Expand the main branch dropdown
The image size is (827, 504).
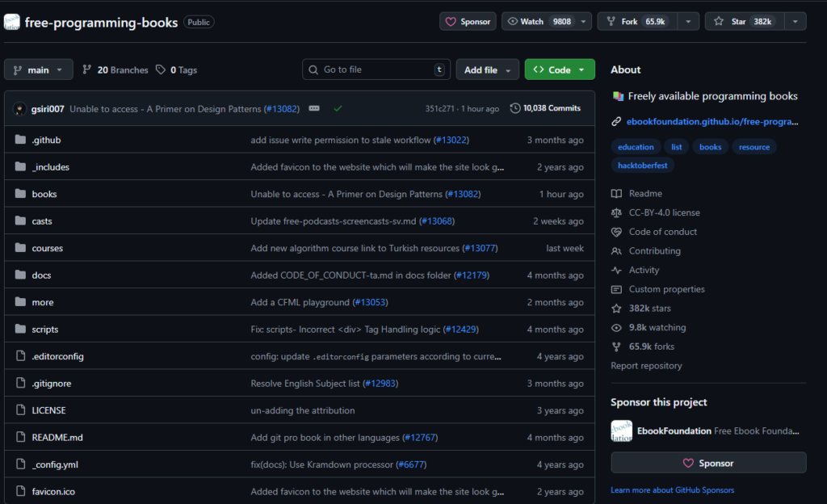coord(38,70)
